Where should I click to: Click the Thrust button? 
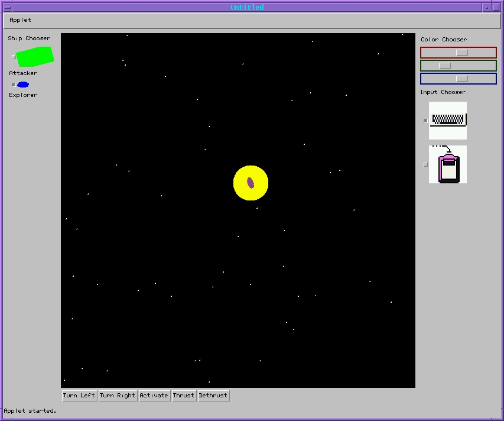point(184,395)
